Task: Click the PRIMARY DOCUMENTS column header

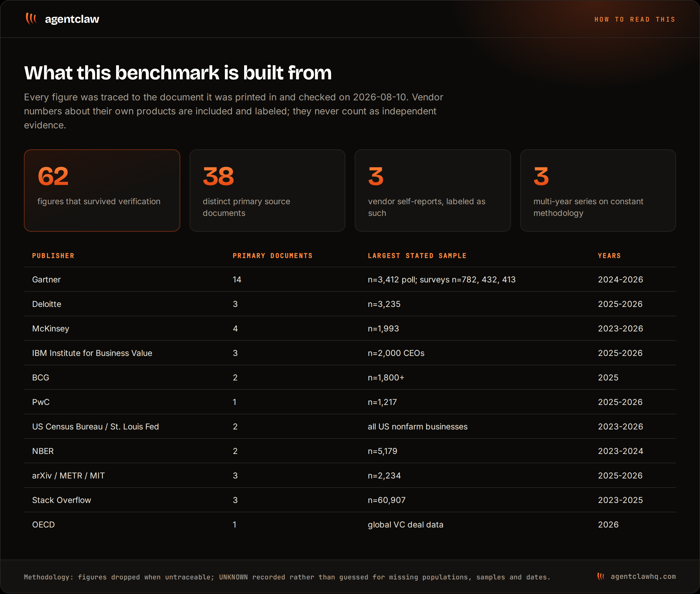Action: (273, 256)
